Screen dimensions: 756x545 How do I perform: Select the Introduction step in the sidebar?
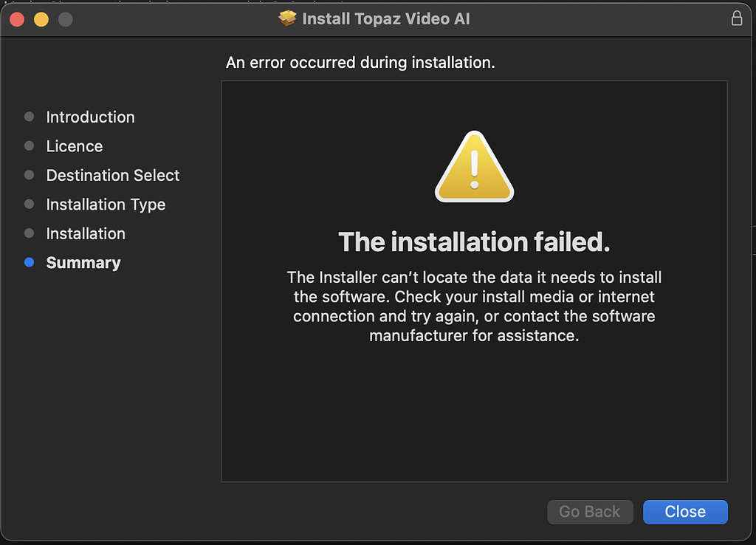point(90,117)
